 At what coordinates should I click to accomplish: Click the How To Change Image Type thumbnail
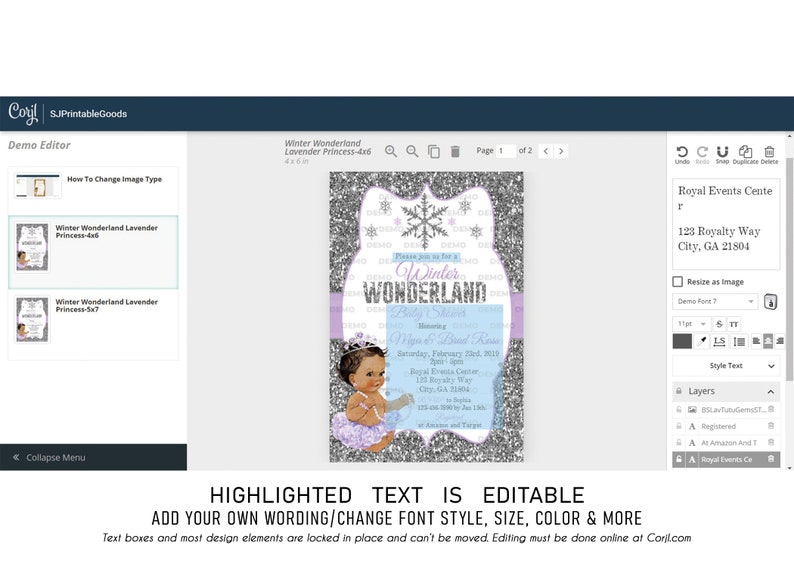click(37, 186)
